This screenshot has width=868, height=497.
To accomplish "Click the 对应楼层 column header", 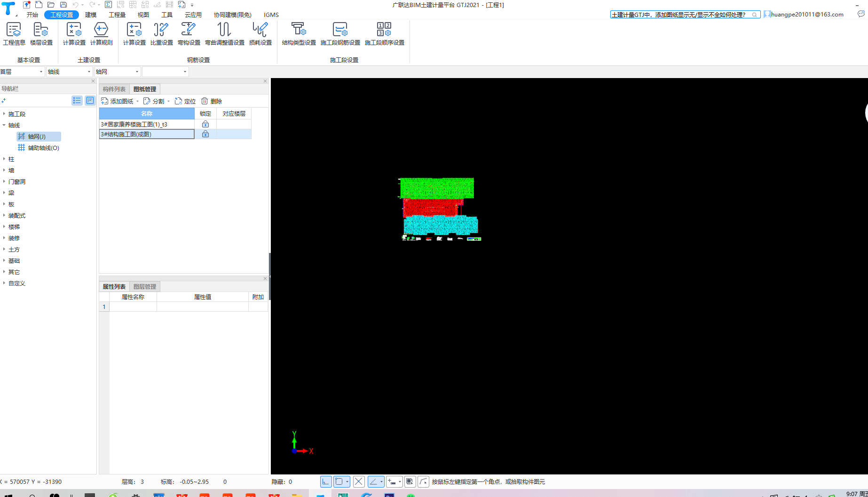I will click(234, 113).
